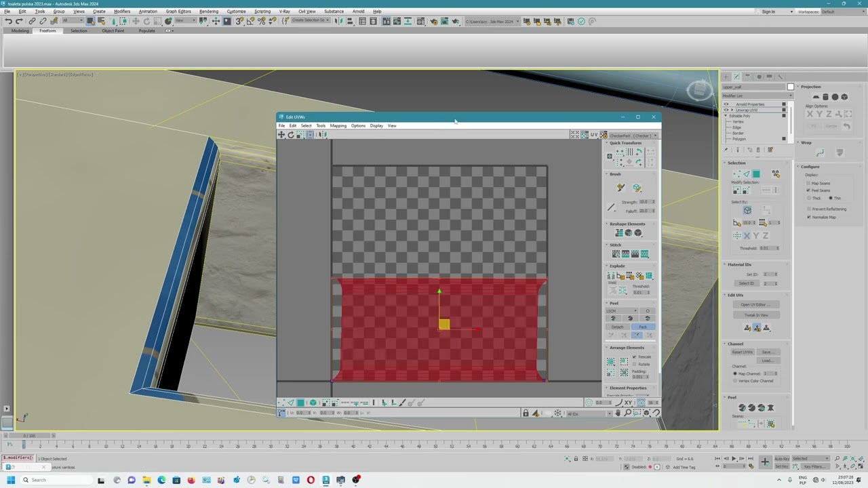Screen dimensions: 868x488
Task: Toggle Normalize Map checkbox
Action: pyautogui.click(x=808, y=217)
